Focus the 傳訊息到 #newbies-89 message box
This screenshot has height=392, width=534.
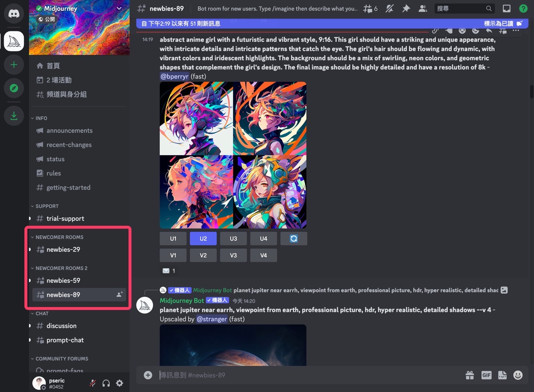click(x=309, y=375)
